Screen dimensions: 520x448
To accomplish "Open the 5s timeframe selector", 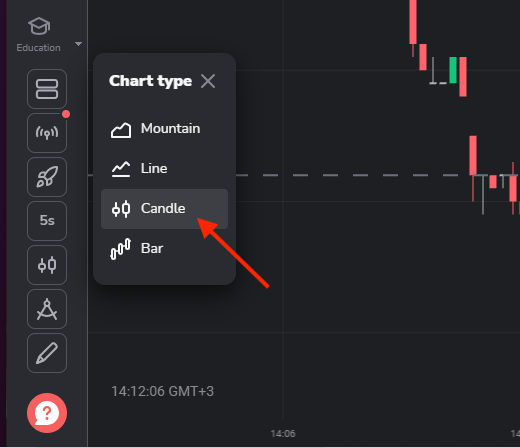I will [x=47, y=221].
